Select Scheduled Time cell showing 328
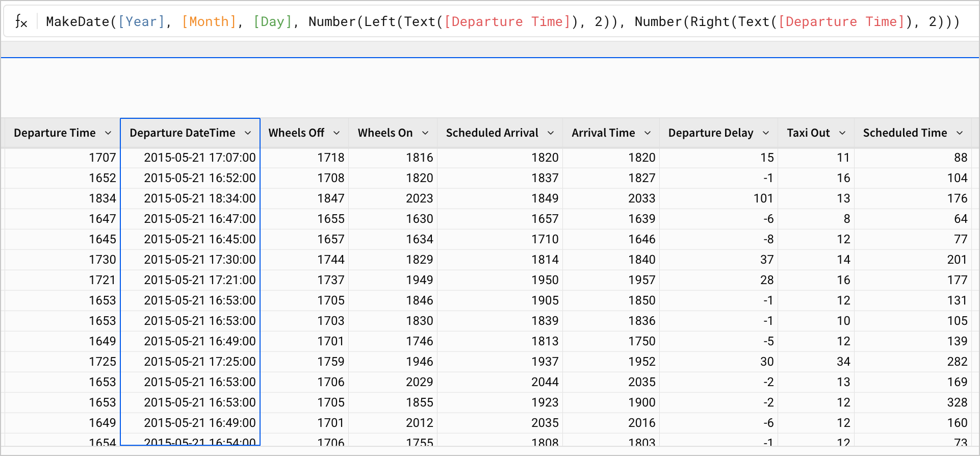Screen dimensions: 980x456 click(x=957, y=402)
